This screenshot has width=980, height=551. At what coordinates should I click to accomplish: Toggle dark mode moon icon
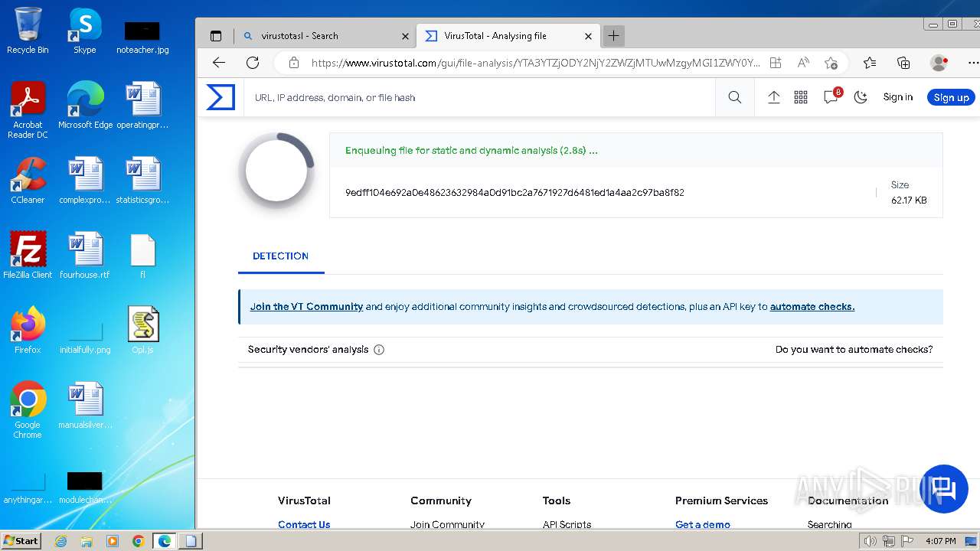[x=861, y=97]
